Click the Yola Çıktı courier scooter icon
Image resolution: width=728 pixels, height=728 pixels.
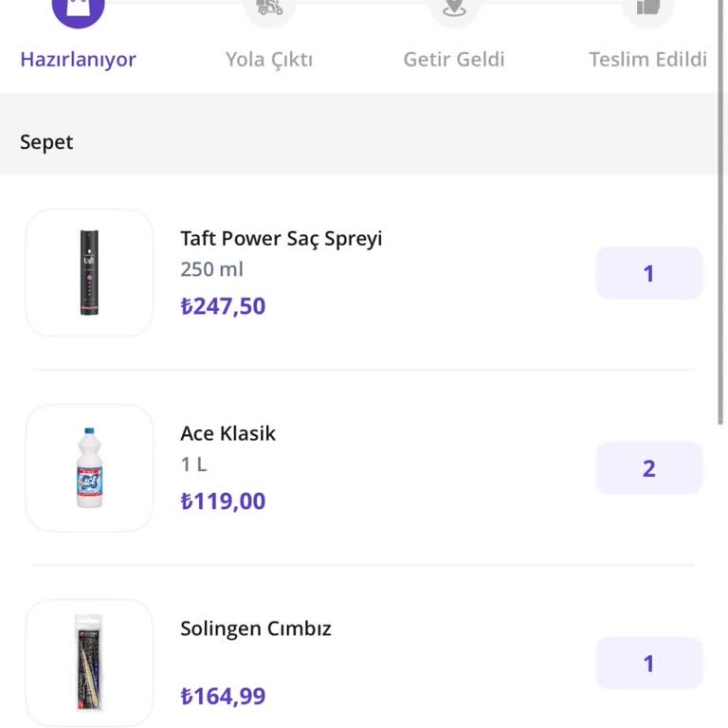coord(269,8)
